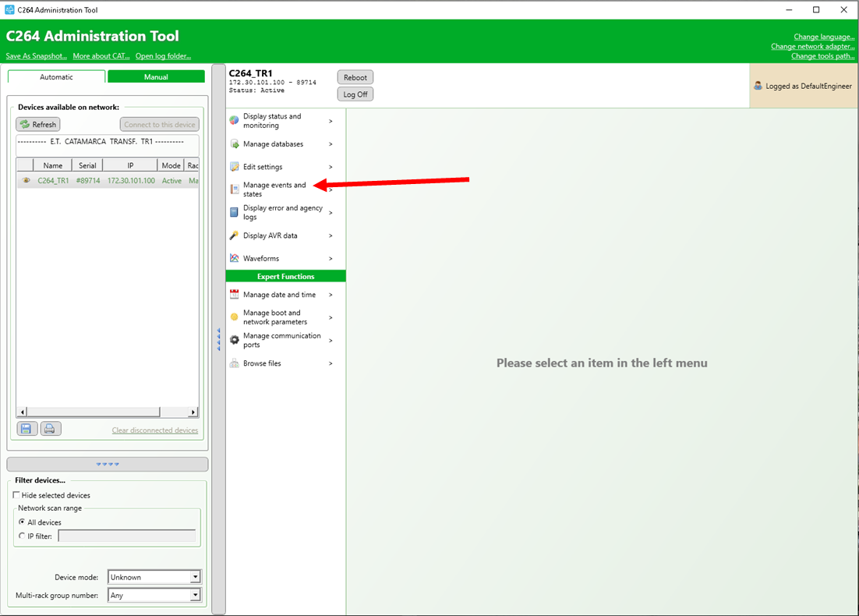Switch to the Manual tab
Screen dimensions: 859x616
click(156, 76)
